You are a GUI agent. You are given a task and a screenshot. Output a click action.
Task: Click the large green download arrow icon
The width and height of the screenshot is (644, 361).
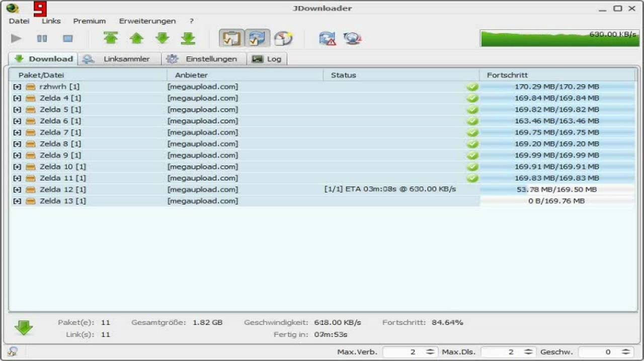click(x=23, y=328)
